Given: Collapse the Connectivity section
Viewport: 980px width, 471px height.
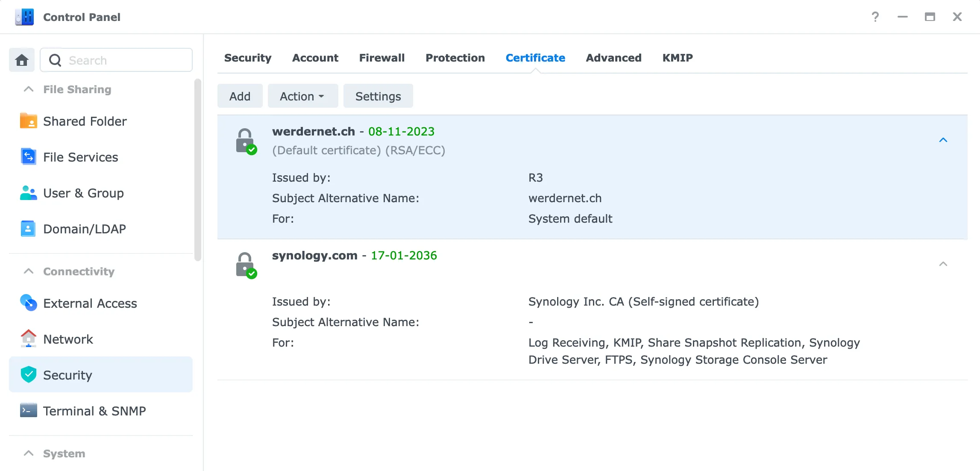Looking at the screenshot, I should click(29, 271).
